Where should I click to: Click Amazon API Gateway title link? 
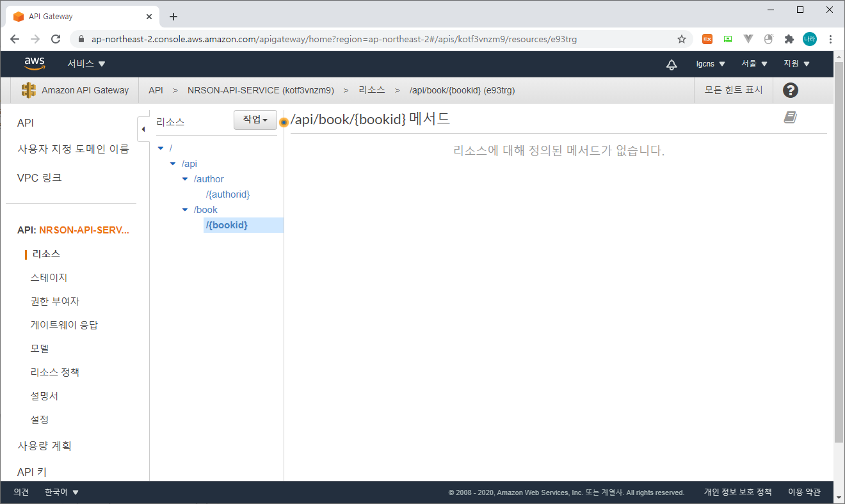pos(85,90)
